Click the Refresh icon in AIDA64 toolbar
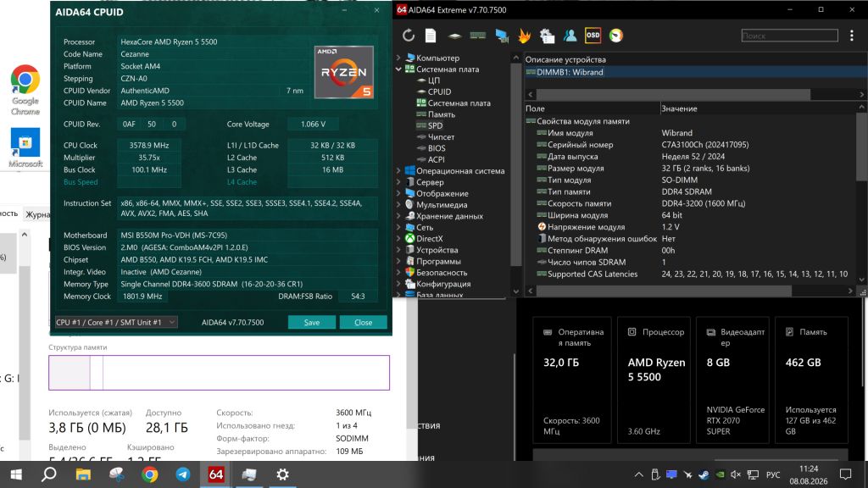Screen dimensions: 868x488 tap(409, 36)
